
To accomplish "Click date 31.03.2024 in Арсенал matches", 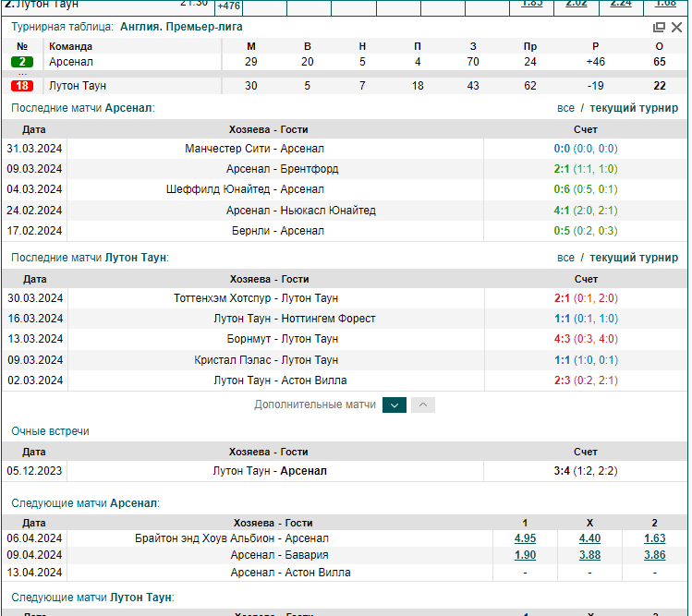I will (34, 149).
